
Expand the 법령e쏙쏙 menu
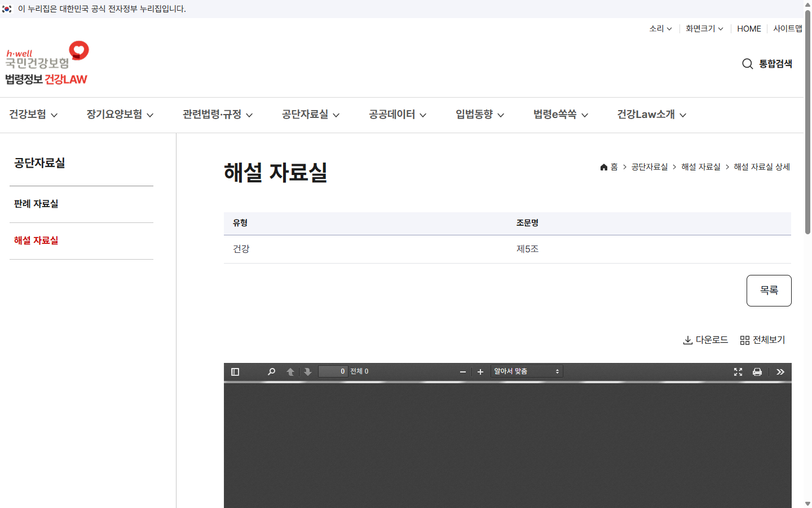pos(561,115)
